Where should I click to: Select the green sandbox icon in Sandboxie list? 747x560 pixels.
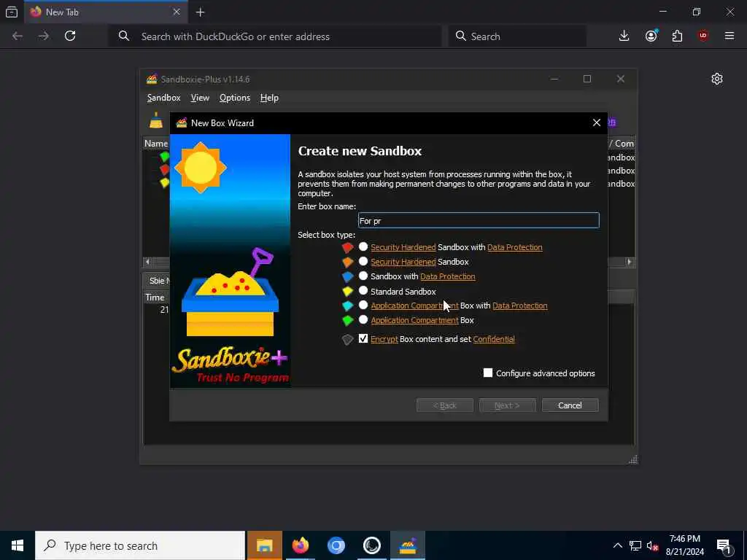click(x=164, y=157)
